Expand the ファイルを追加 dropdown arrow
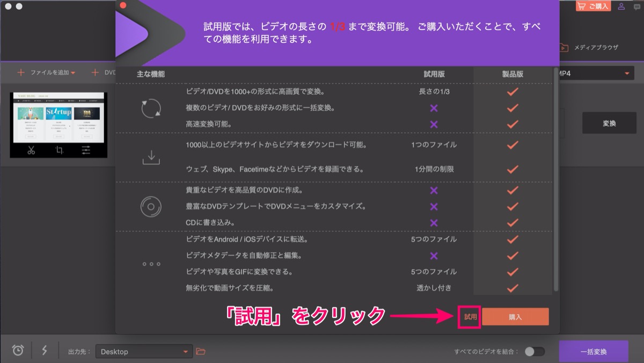This screenshot has width=644, height=363. coord(72,73)
